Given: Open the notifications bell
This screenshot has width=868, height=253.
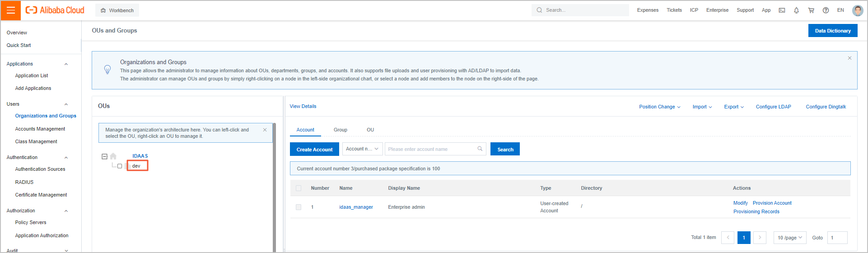Looking at the screenshot, I should (796, 10).
